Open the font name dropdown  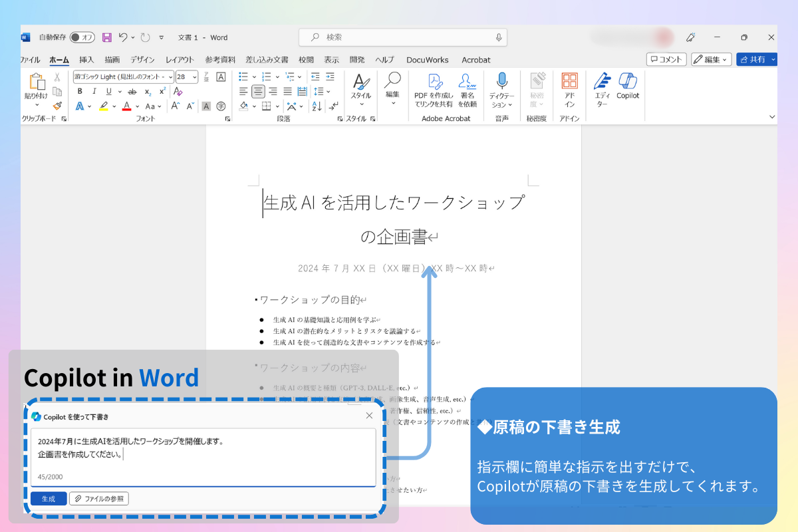pyautogui.click(x=171, y=77)
